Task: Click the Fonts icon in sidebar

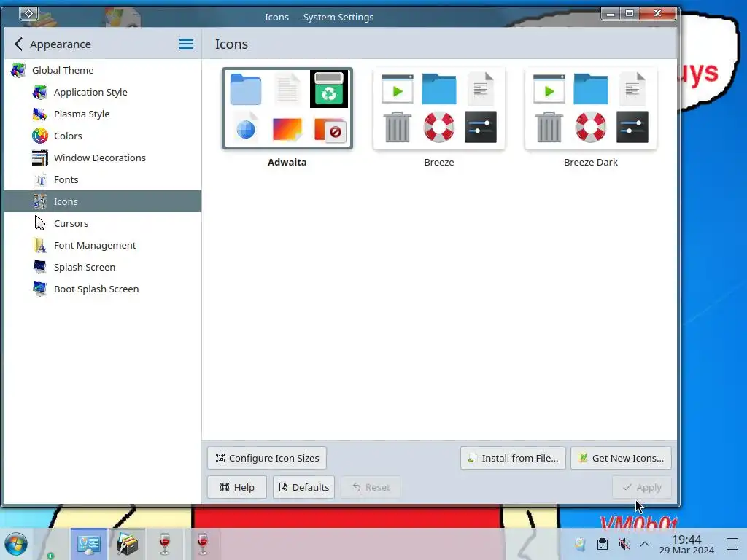Action: 40,179
